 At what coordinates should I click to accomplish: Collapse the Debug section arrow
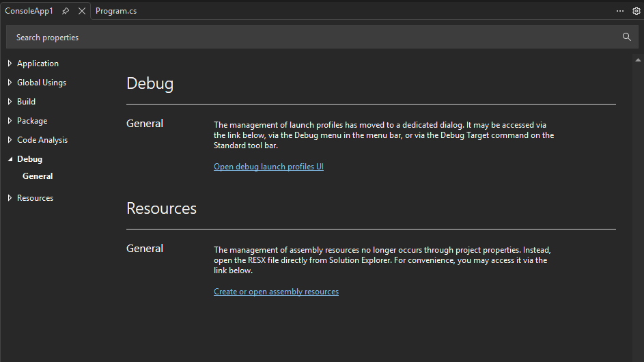(10, 159)
